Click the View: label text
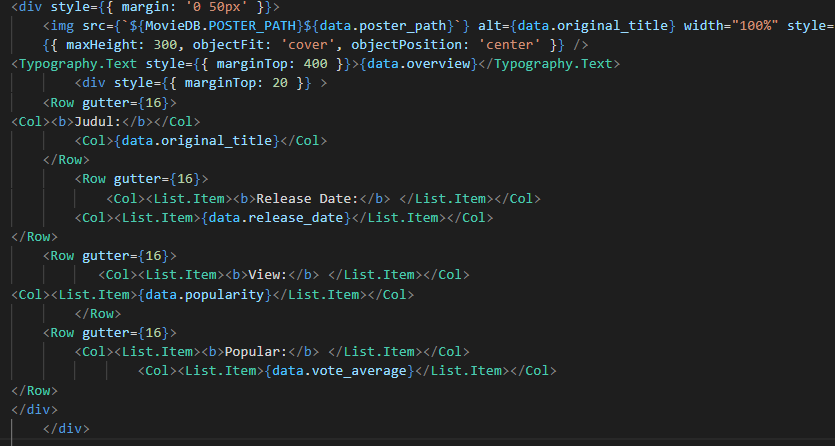835x446 pixels. pos(268,275)
